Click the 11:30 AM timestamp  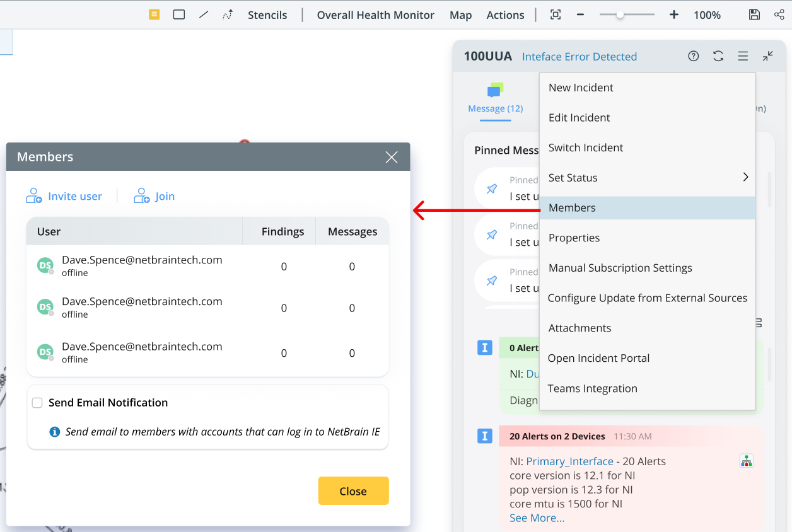[632, 436]
